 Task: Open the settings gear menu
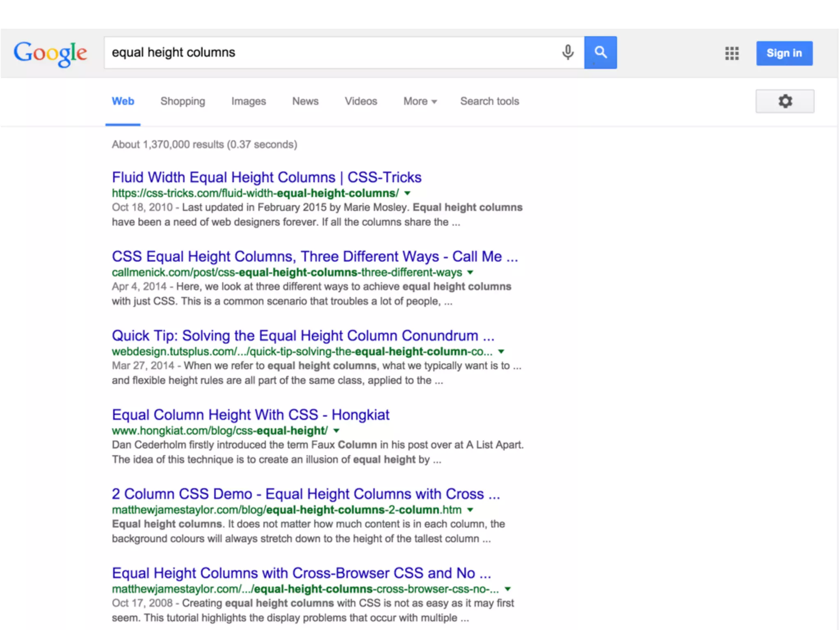click(785, 101)
